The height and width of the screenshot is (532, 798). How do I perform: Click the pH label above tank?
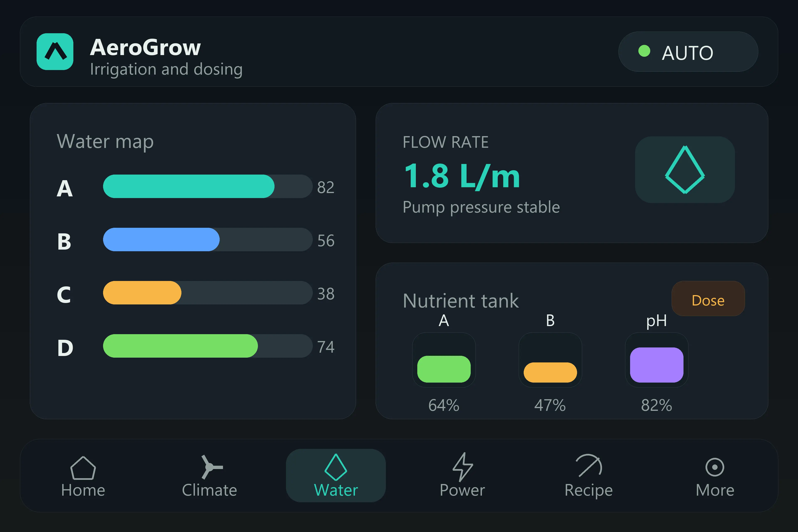(x=656, y=321)
